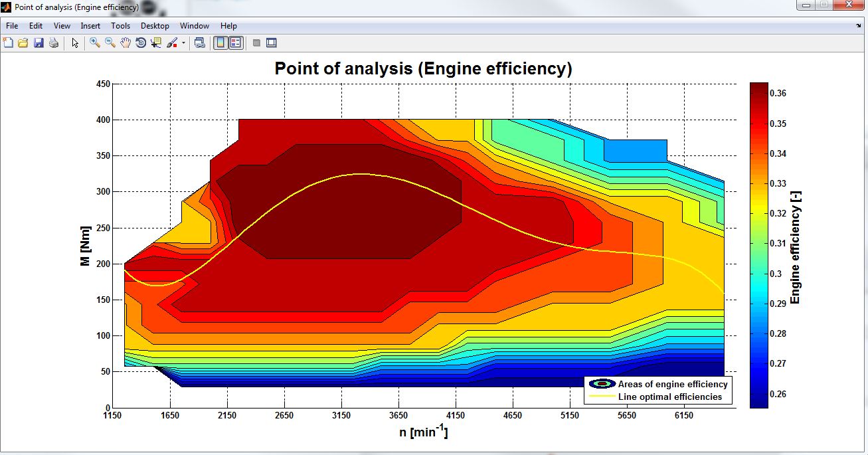This screenshot has width=868, height=455.
Task: Toggle the Edit Plot arrow tool
Action: (75, 43)
